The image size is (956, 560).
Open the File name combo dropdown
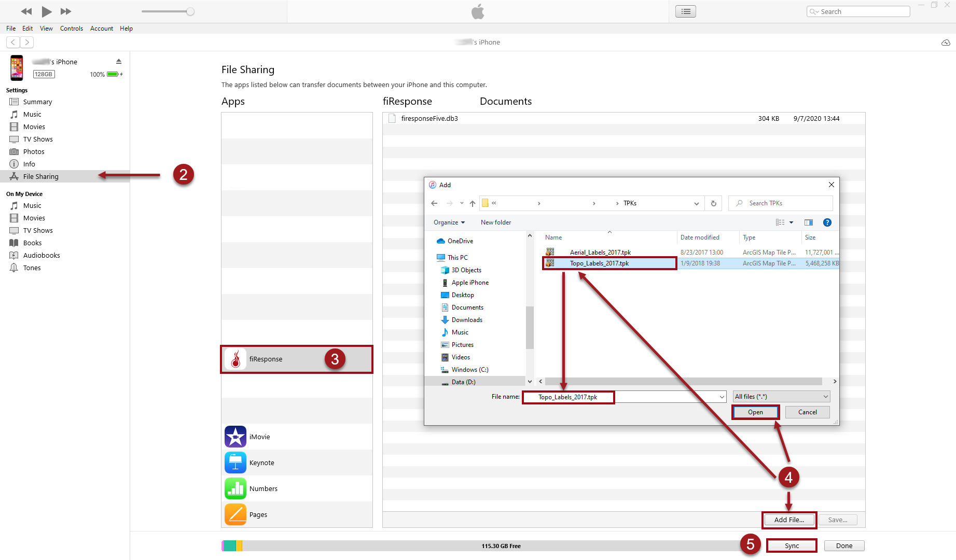click(x=722, y=397)
